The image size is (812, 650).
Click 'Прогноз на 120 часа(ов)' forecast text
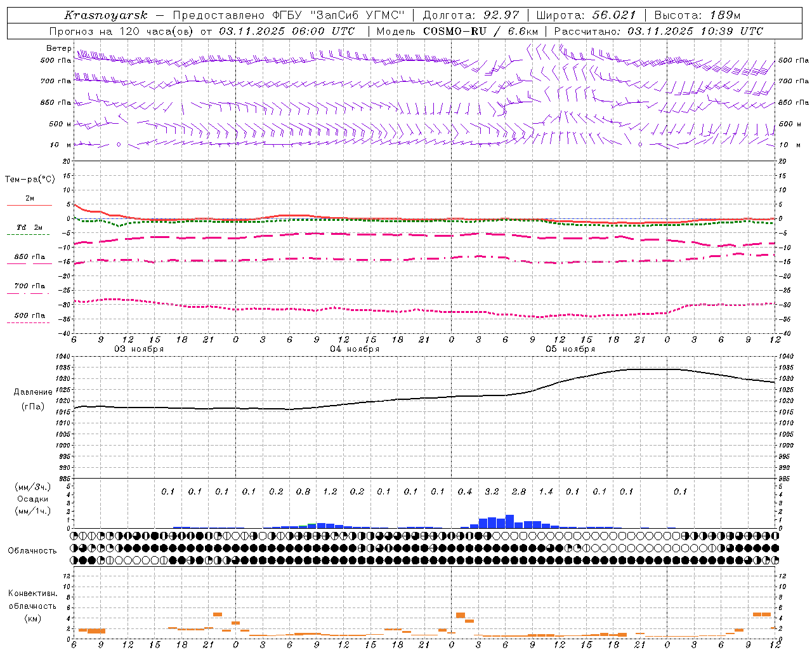[122, 31]
